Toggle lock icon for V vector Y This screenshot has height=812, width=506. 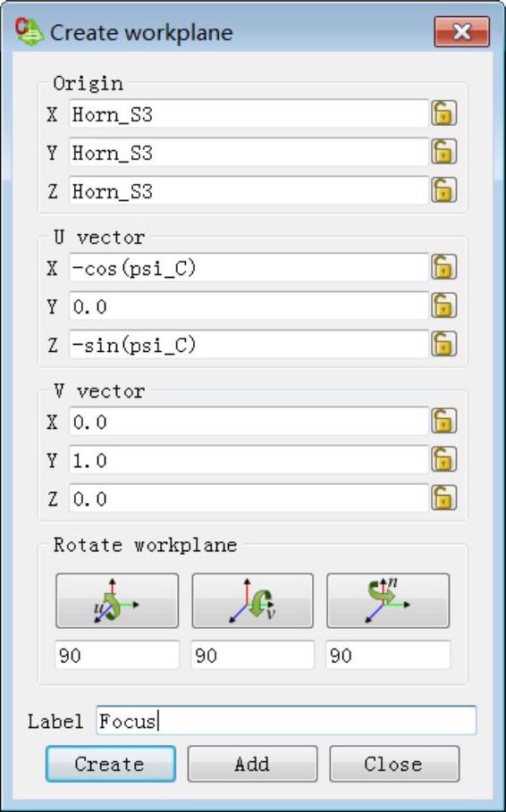[443, 459]
